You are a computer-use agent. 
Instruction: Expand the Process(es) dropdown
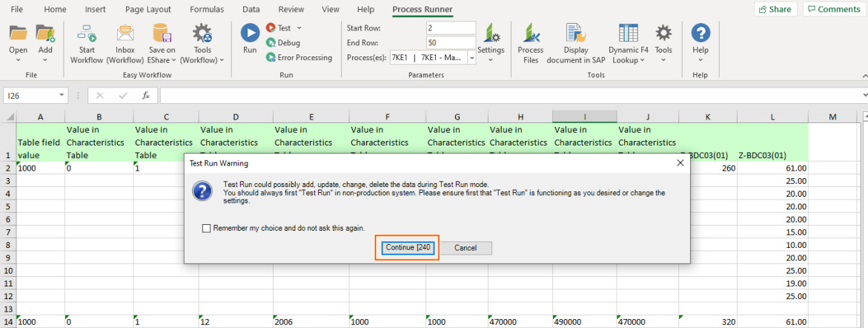click(472, 58)
